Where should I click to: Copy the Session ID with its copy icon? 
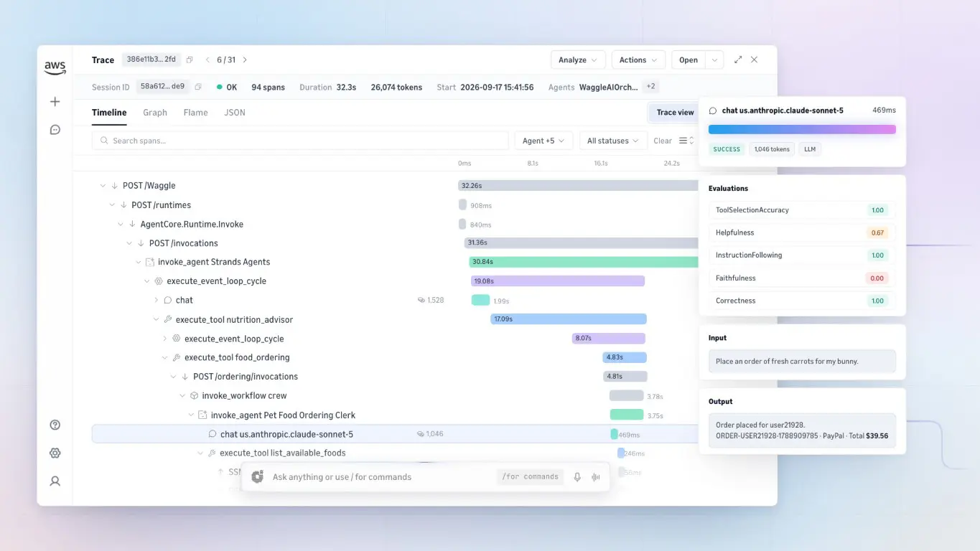[198, 87]
